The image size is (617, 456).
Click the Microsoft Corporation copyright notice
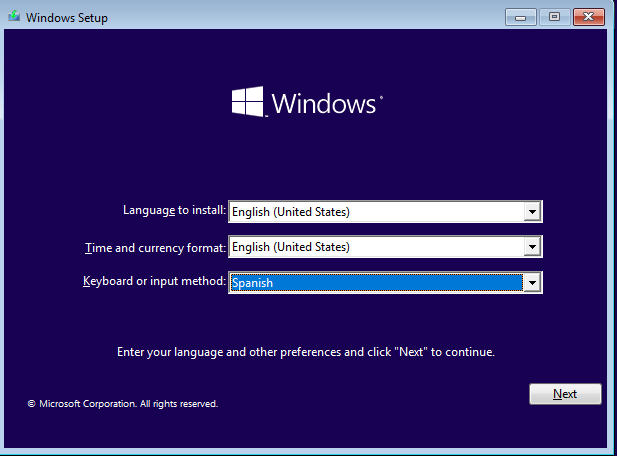tap(122, 404)
